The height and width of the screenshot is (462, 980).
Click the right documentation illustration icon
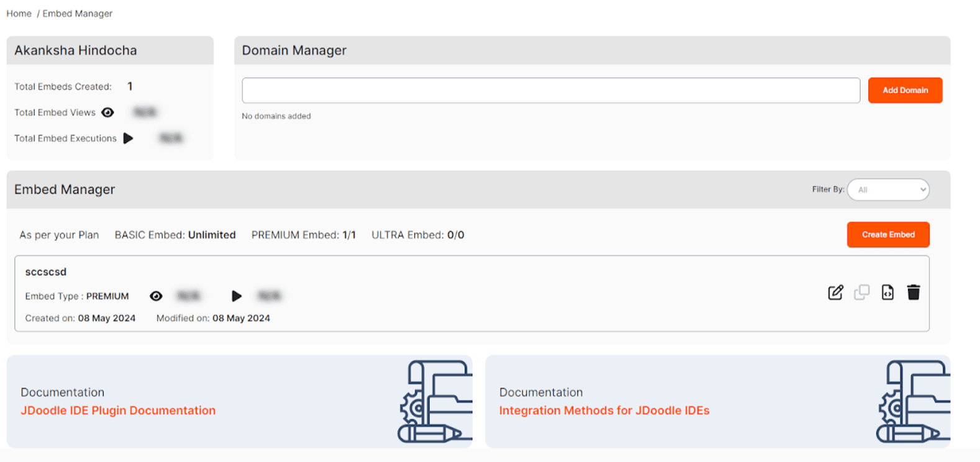(x=913, y=402)
